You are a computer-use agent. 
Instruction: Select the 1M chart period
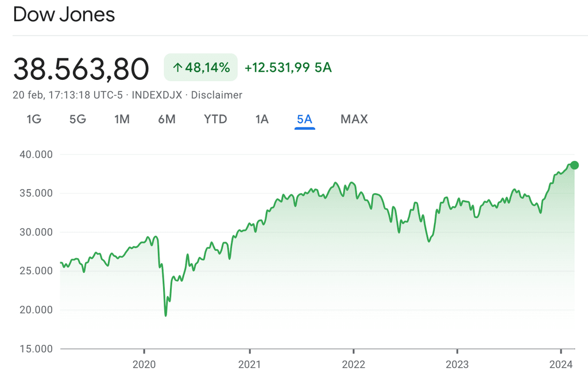click(122, 119)
